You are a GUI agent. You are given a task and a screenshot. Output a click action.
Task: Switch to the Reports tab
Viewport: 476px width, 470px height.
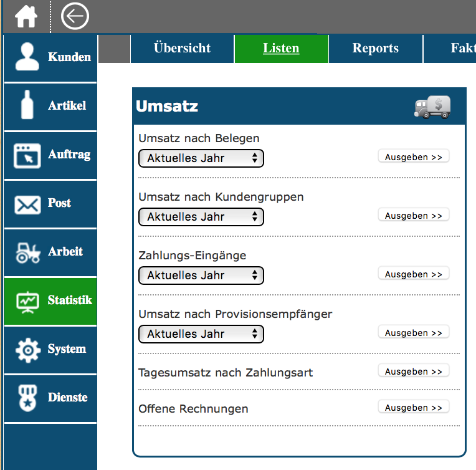point(375,49)
